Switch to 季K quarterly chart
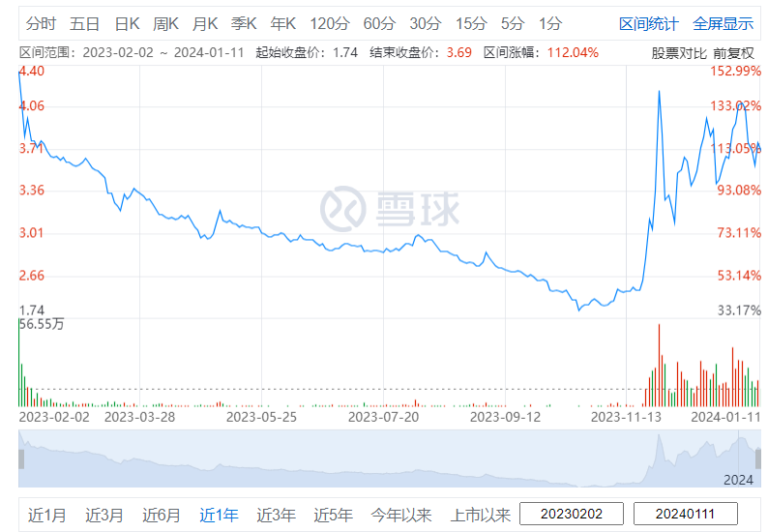 pos(244,23)
